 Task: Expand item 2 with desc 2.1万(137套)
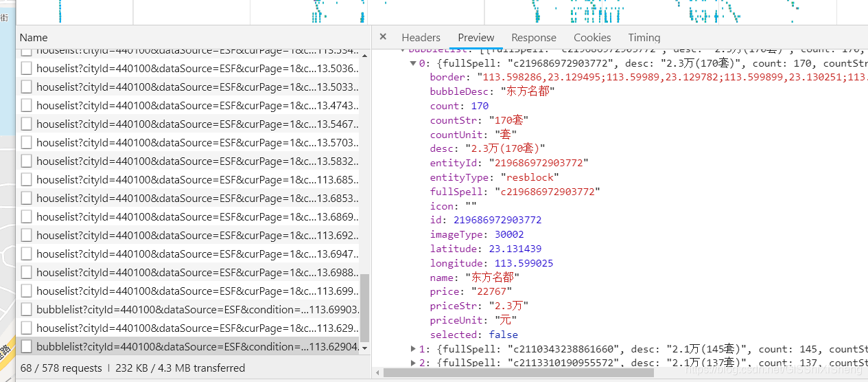pyautogui.click(x=413, y=363)
